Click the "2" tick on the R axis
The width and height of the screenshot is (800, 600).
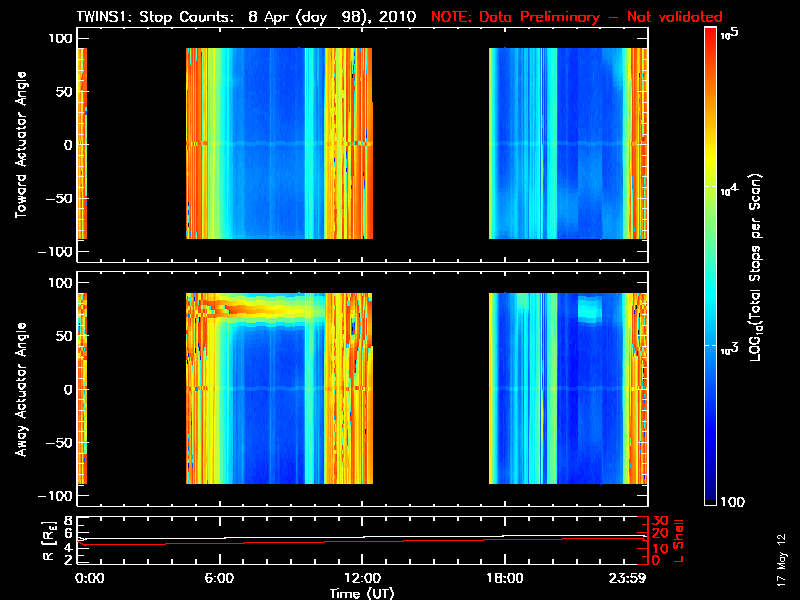coord(68,559)
